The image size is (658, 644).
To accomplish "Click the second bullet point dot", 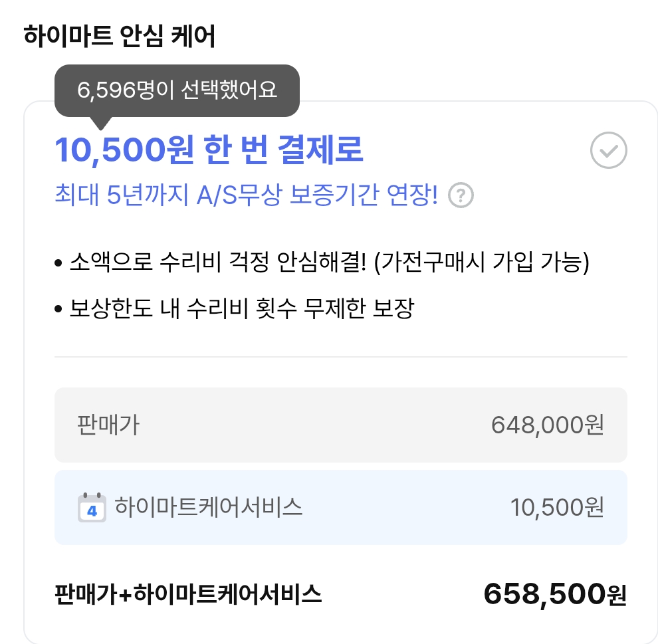I will [58, 310].
